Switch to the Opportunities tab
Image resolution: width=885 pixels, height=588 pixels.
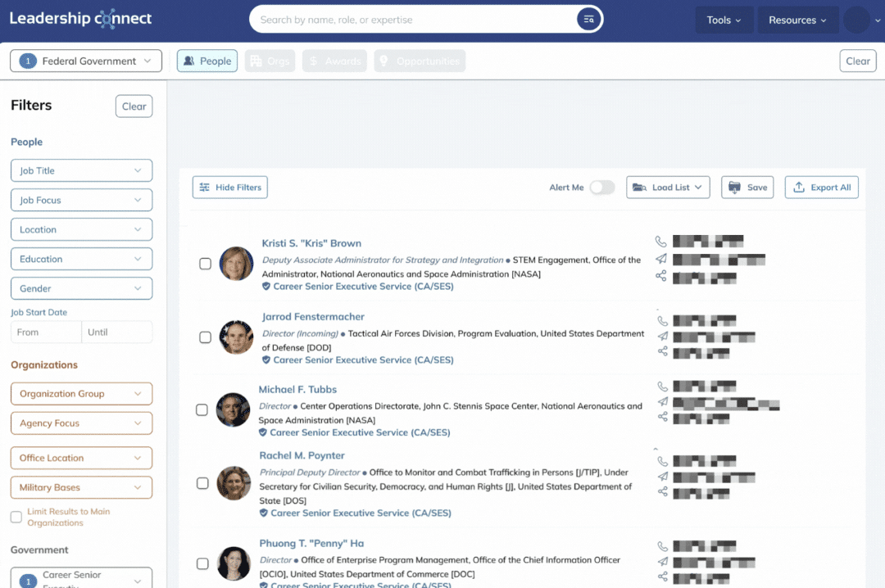coord(420,61)
